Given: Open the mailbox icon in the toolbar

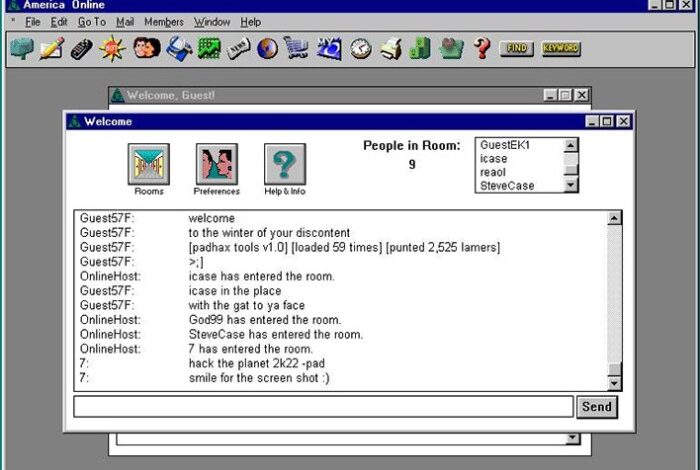Looking at the screenshot, I should pos(22,48).
